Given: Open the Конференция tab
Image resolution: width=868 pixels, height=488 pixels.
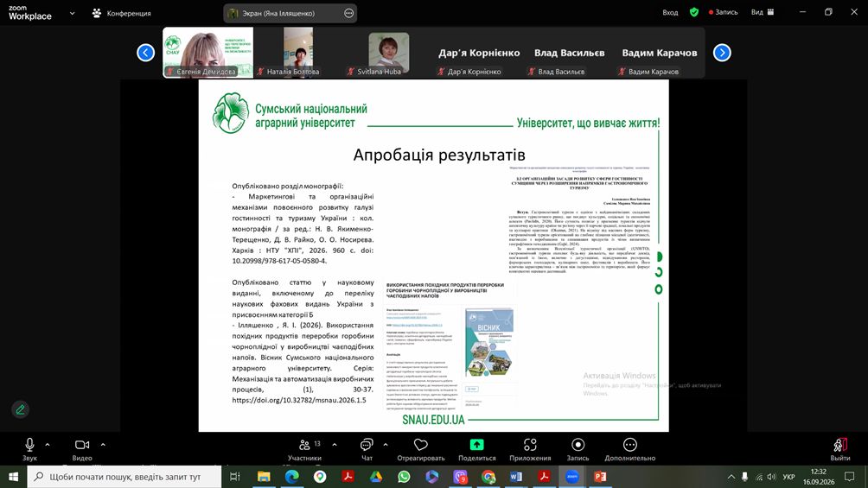Looking at the screenshot, I should [122, 13].
